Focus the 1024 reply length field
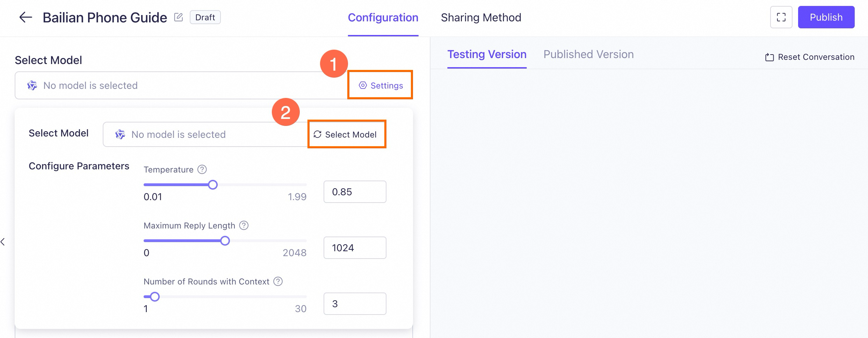Viewport: 868px width, 338px height. [x=355, y=248]
